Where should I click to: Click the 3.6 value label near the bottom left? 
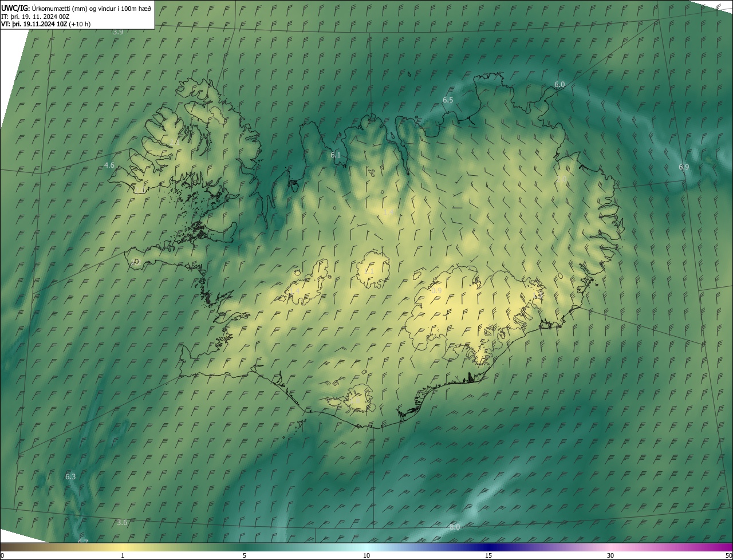pos(122,523)
